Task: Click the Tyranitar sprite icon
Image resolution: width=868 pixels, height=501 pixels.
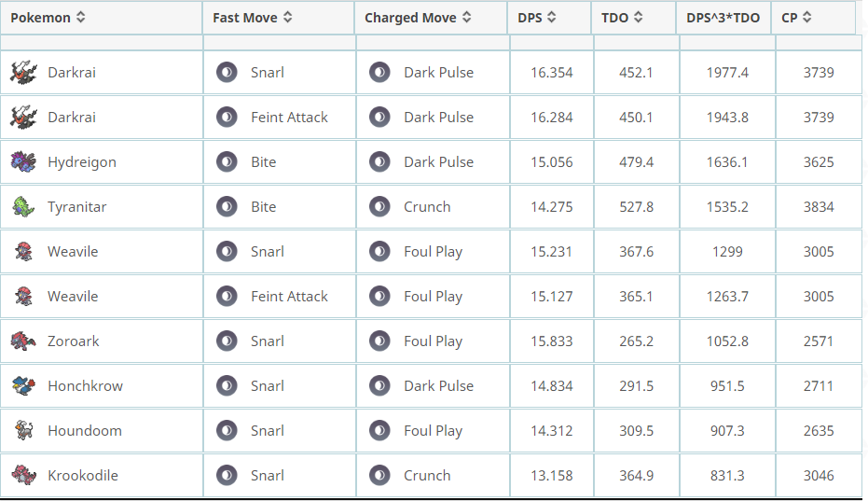Action: 23,207
